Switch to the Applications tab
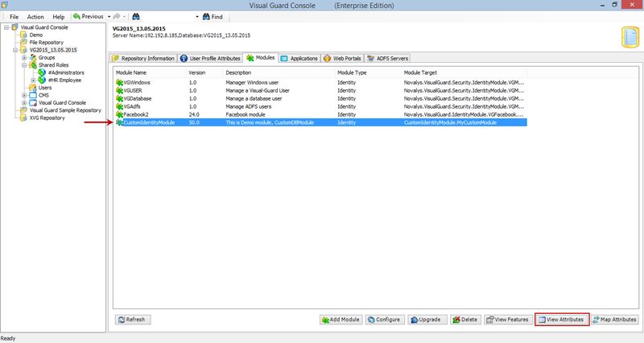This screenshot has width=644, height=343. tap(299, 58)
